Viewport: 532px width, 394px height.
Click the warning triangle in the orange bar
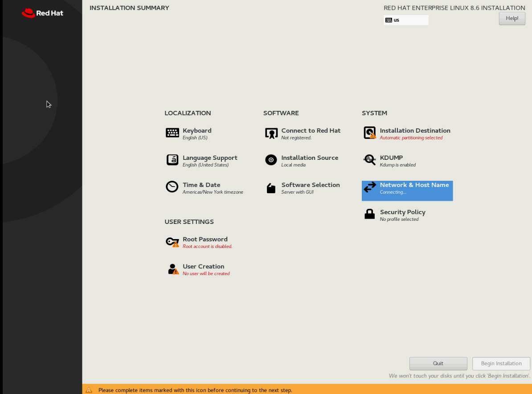point(89,390)
